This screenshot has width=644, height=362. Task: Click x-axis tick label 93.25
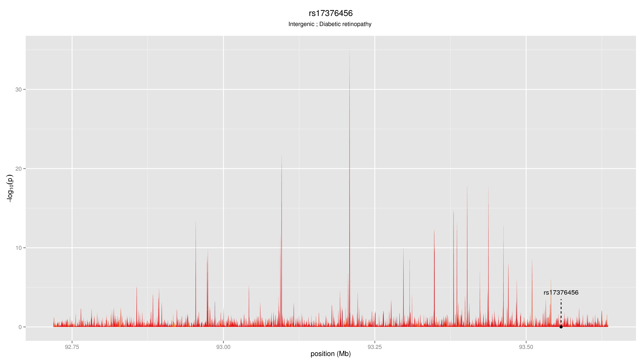[x=375, y=347]
